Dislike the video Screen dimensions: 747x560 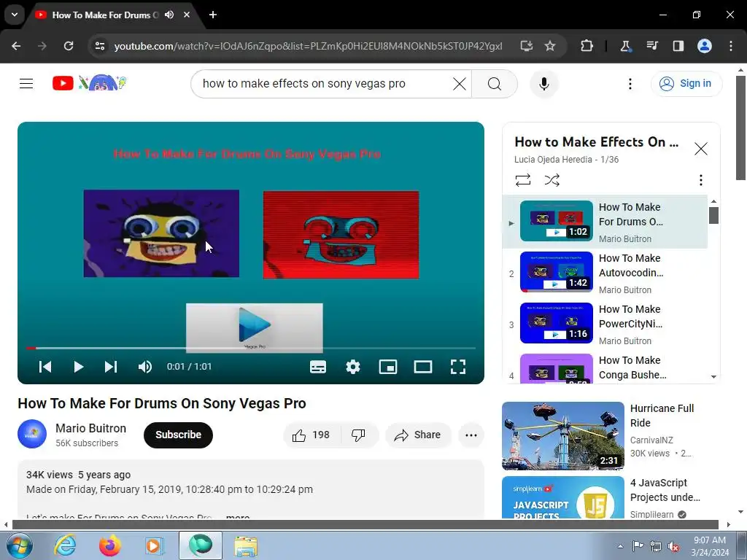[358, 435]
